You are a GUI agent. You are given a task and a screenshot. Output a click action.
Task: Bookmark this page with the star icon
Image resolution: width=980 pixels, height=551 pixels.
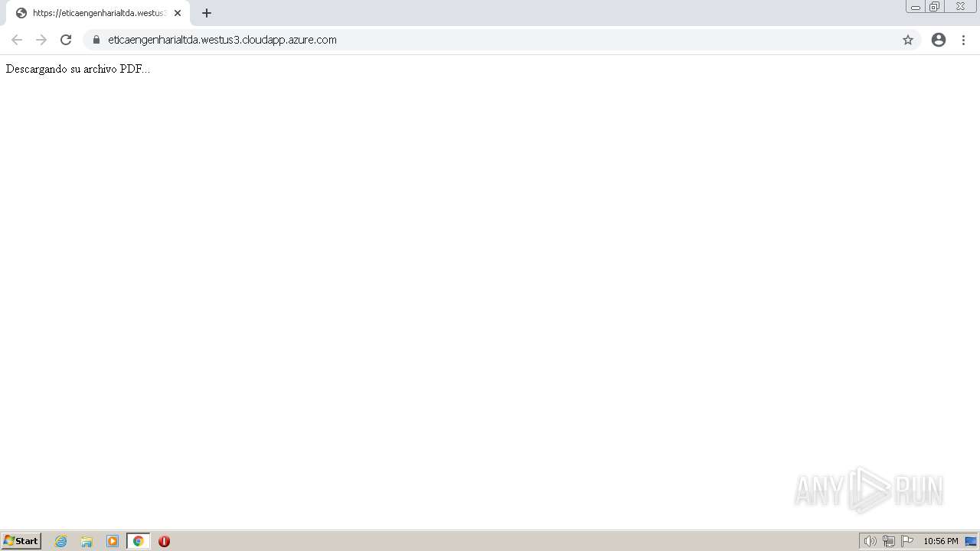[x=908, y=40]
